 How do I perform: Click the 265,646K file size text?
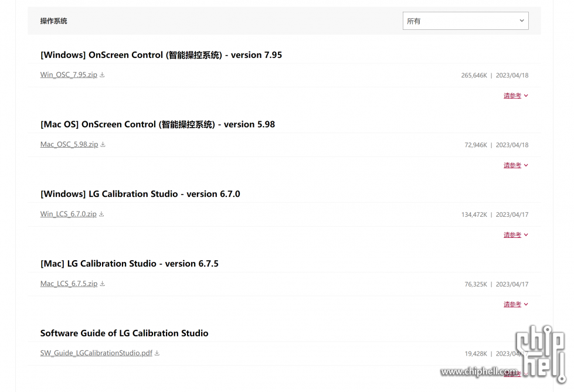pyautogui.click(x=474, y=76)
